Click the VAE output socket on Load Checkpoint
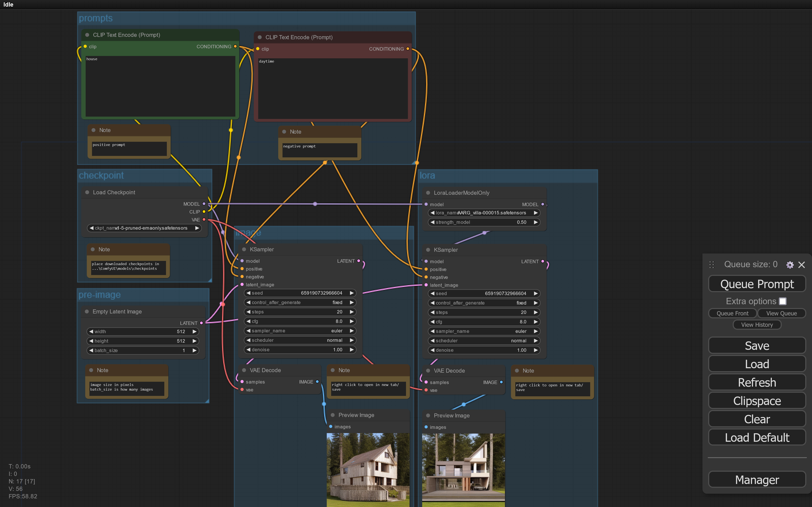 pos(204,220)
